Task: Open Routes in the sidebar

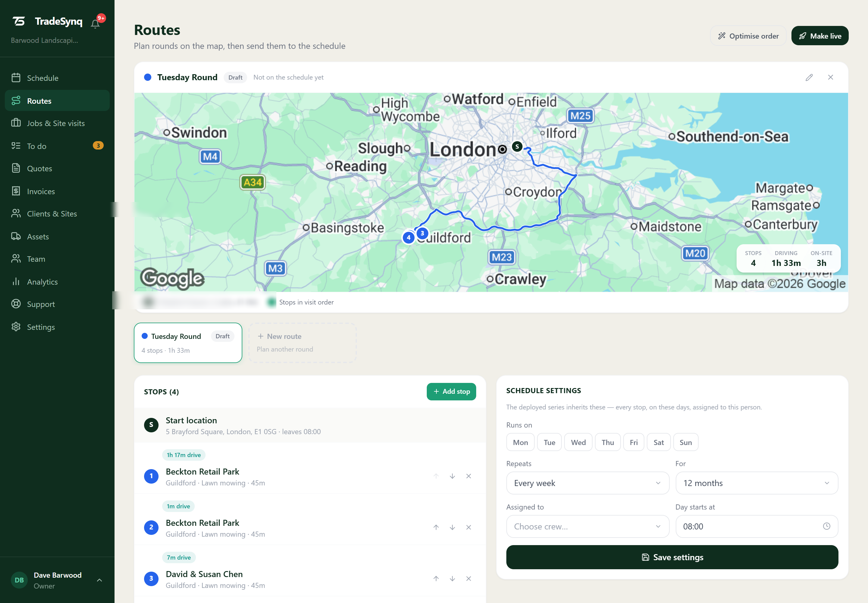Action: point(57,101)
